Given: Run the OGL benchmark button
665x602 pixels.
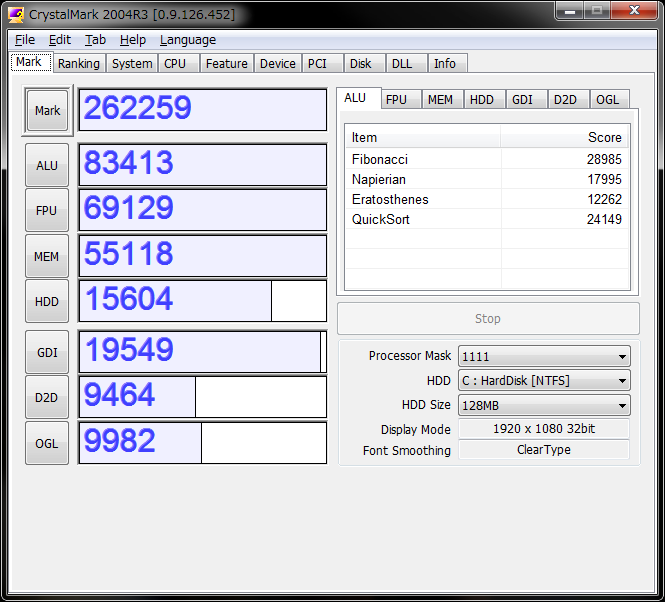Looking at the screenshot, I should click(x=47, y=443).
